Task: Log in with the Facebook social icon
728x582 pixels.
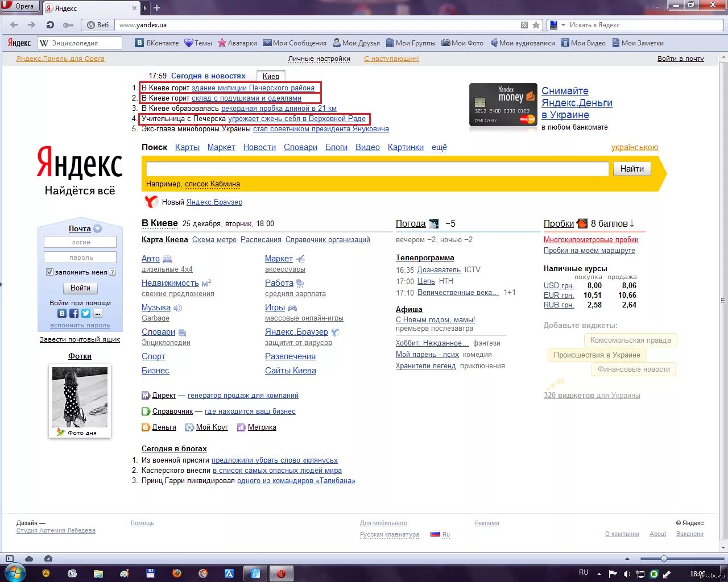Action: 74,313
